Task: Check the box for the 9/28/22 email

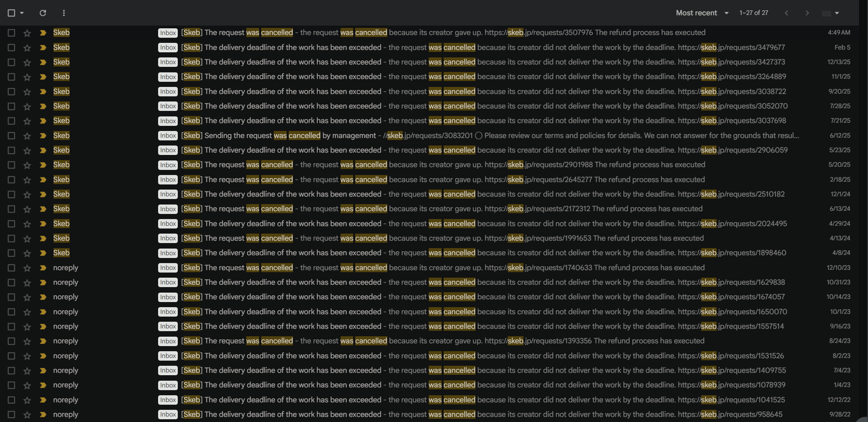Action: click(11, 415)
